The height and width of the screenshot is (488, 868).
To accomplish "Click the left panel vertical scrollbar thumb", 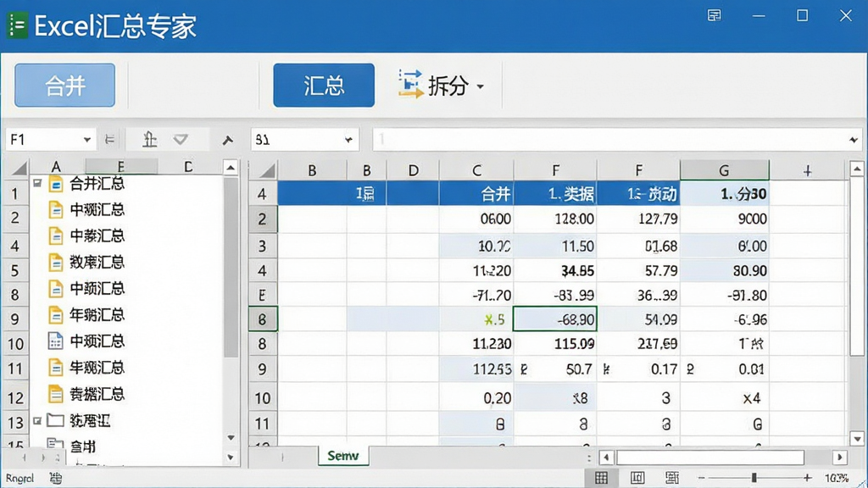I will tap(231, 267).
